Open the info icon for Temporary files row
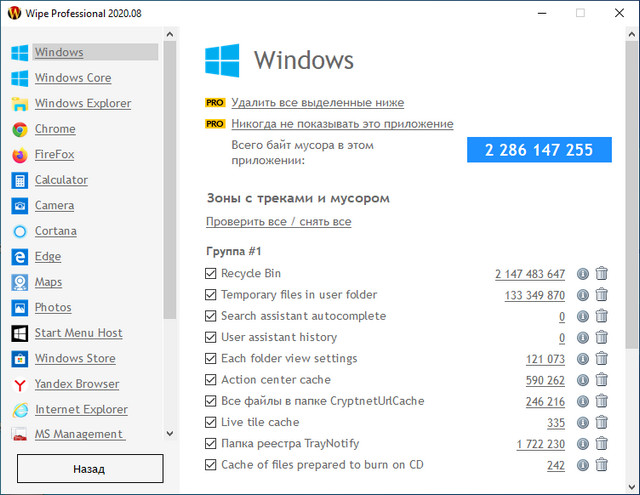Viewport: 640px width, 495px height. tap(583, 295)
